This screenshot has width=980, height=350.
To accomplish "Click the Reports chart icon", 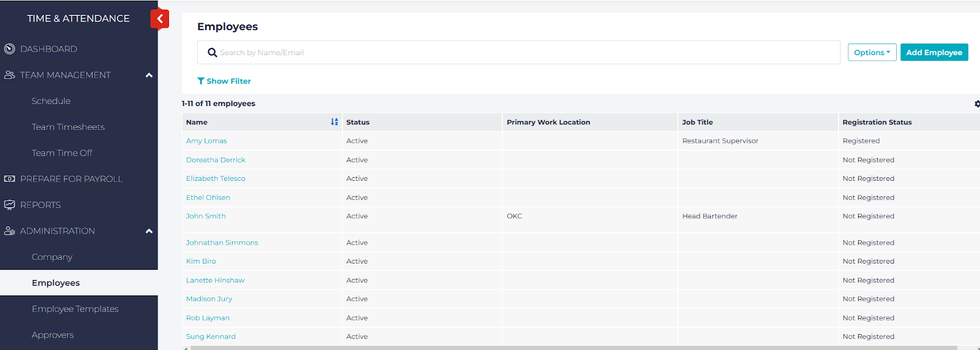I will point(10,205).
